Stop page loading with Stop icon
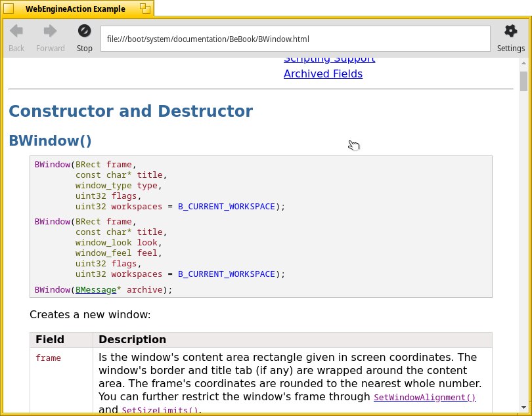 [x=84, y=31]
